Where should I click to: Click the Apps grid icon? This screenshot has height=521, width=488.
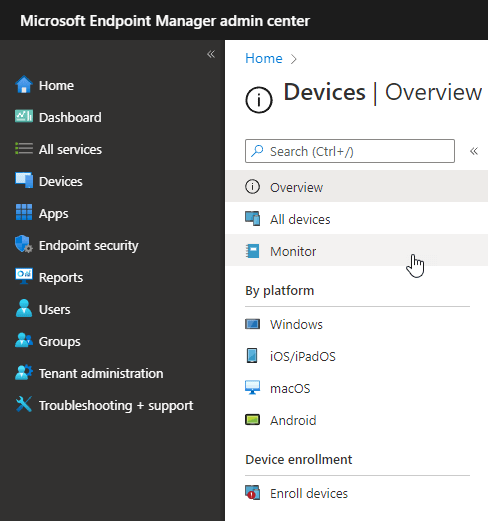point(24,212)
